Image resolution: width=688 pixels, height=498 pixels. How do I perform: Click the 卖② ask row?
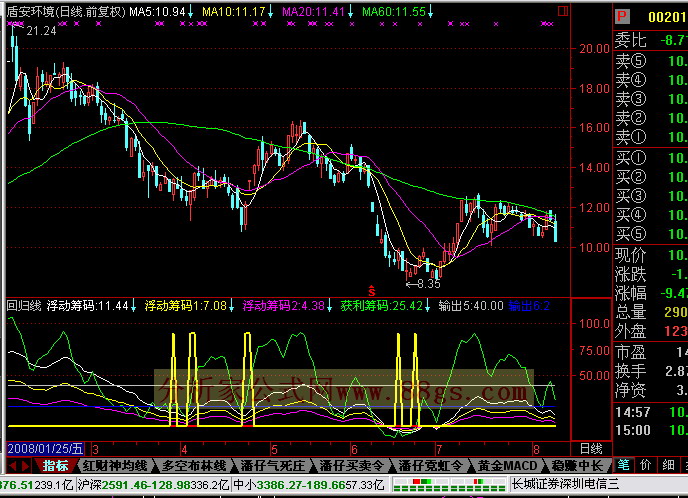tap(651, 118)
